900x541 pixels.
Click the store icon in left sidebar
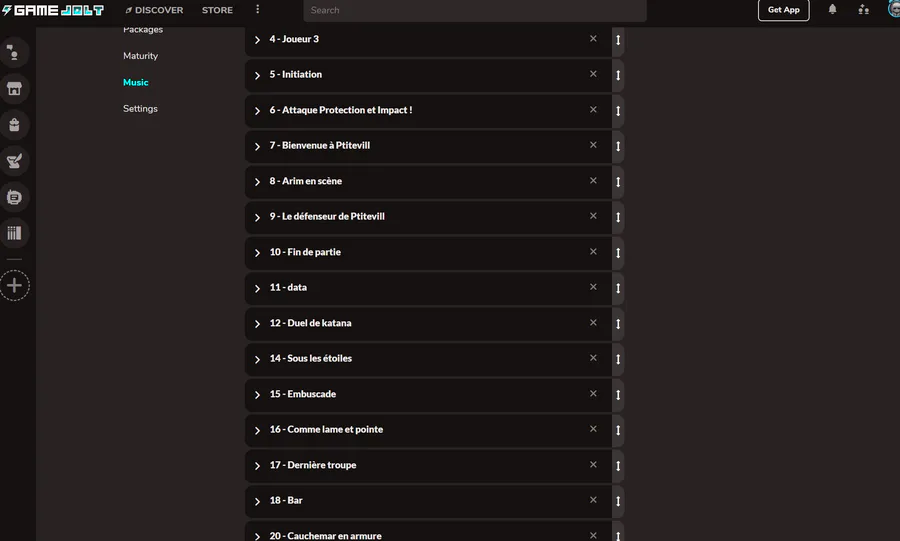tap(14, 88)
